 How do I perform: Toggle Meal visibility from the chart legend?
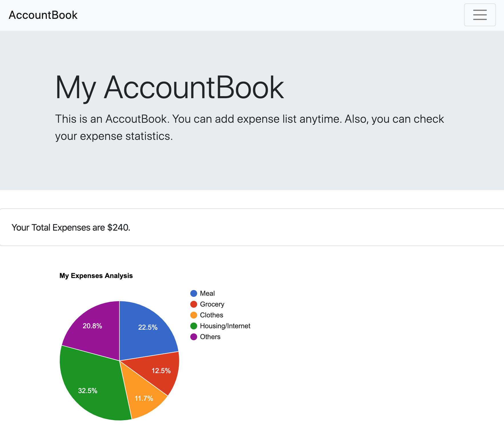pos(207,293)
